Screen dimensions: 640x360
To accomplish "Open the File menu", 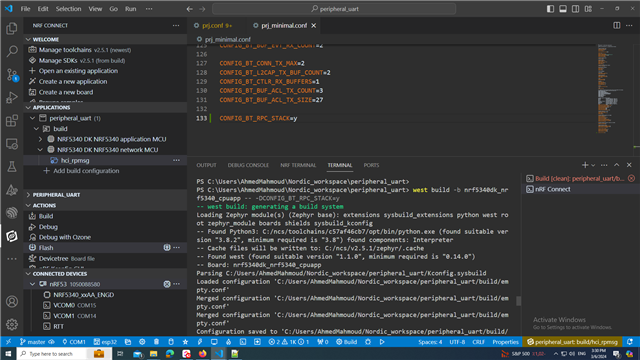I will [x=25, y=9].
